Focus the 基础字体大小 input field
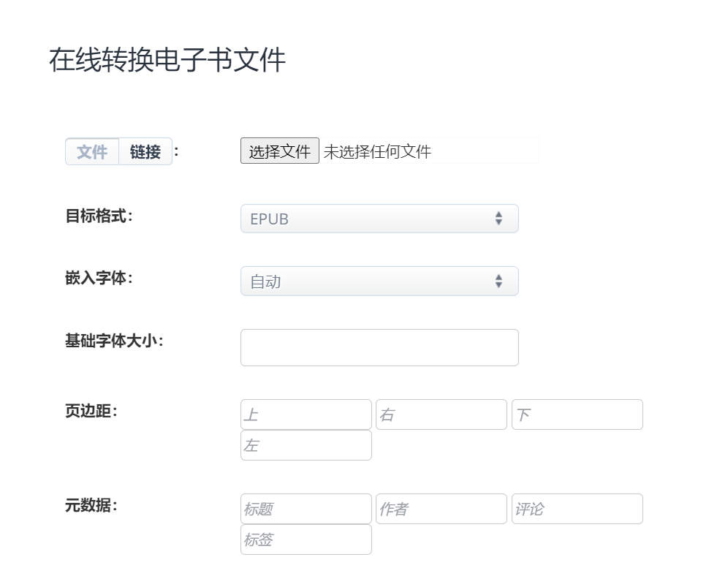 [379, 347]
